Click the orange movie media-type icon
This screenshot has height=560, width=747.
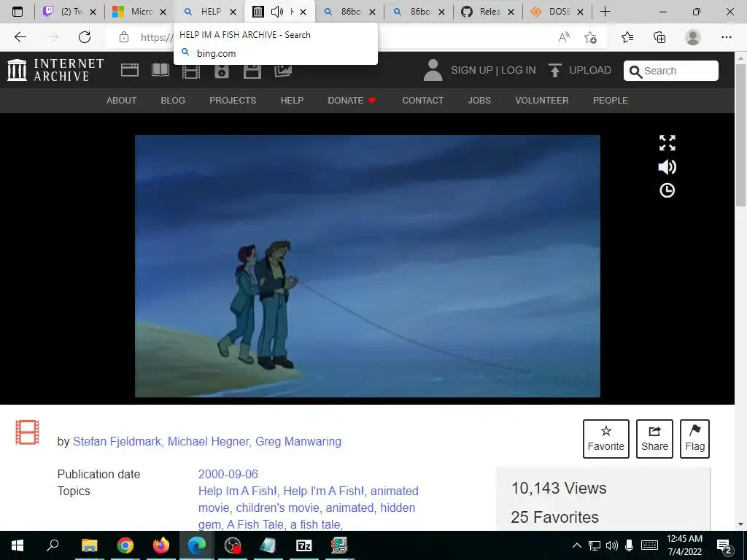(27, 432)
